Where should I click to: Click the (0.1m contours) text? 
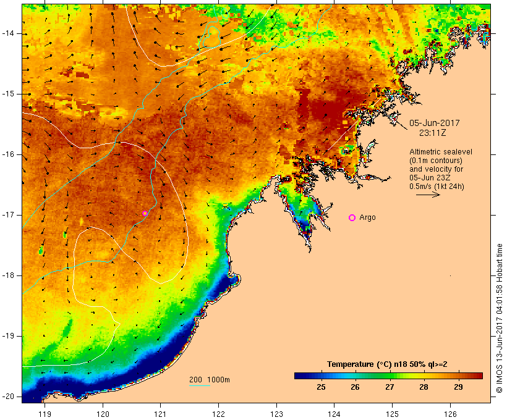coord(436,161)
